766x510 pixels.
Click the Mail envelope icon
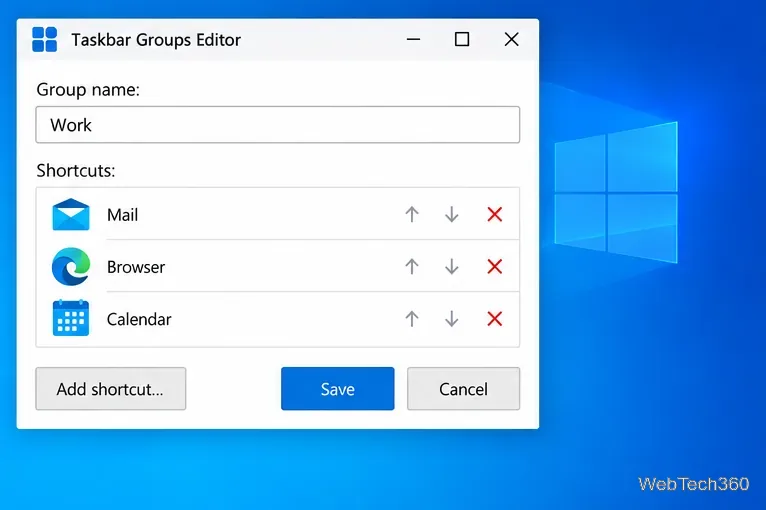71,214
